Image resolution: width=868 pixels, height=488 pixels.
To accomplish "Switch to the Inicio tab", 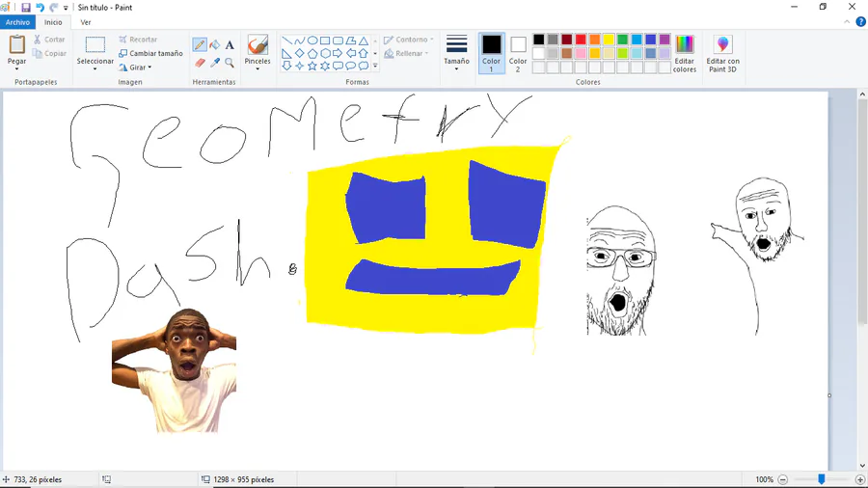I will tap(53, 22).
